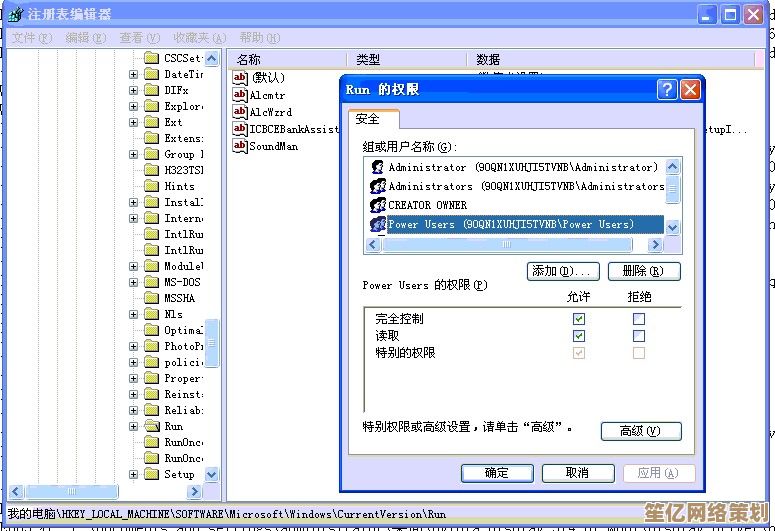
Task: Click the Administrator user icon
Action: (378, 167)
